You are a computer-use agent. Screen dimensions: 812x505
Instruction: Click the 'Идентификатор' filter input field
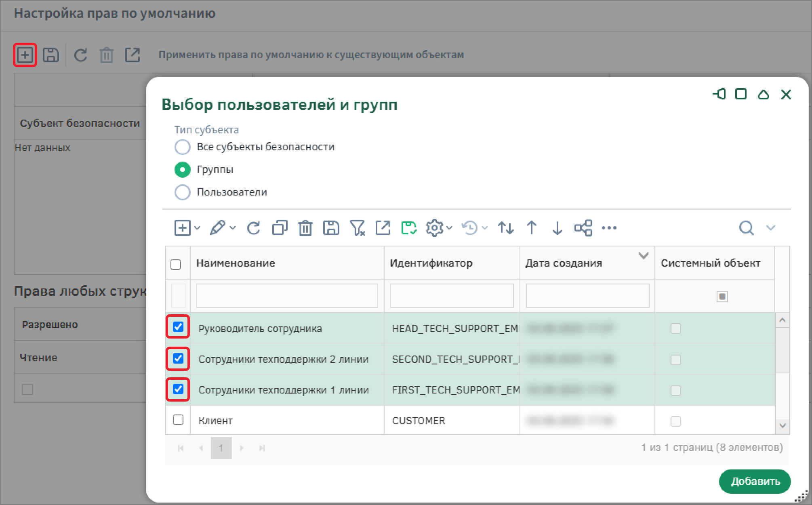(x=452, y=296)
